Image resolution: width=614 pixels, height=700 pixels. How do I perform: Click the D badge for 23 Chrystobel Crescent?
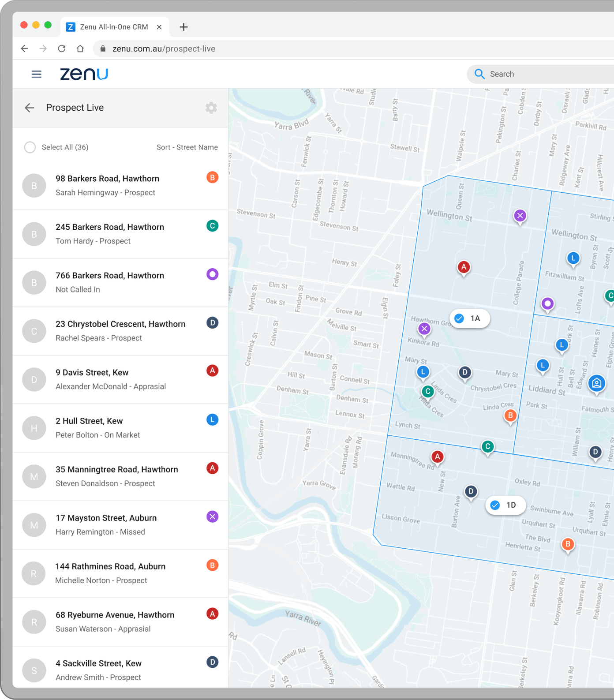(x=213, y=323)
